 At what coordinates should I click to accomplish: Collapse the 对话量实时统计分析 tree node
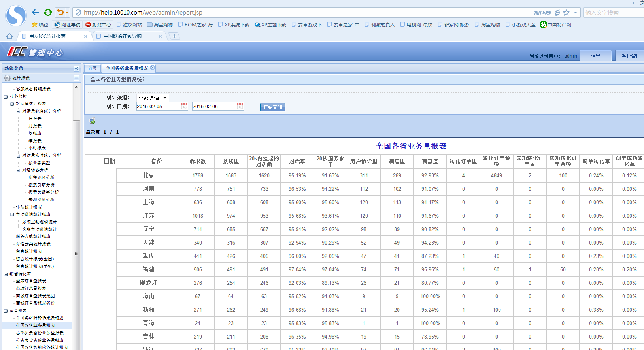(x=19, y=156)
